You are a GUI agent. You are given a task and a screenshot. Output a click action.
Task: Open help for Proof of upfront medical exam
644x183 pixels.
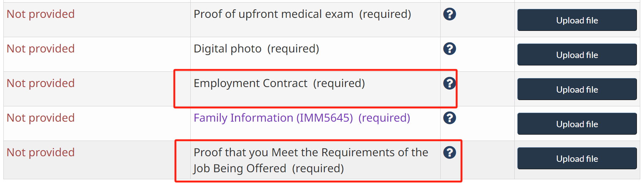(449, 14)
